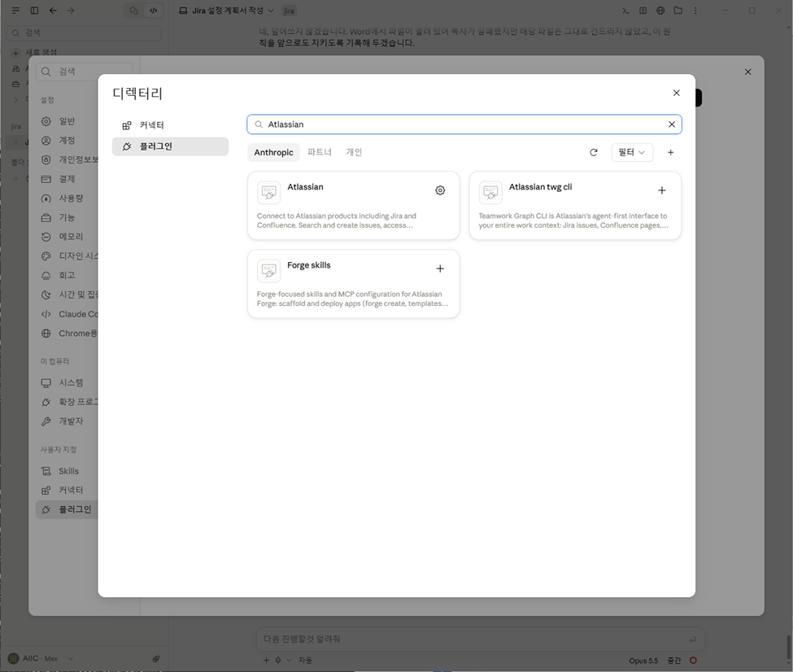Switch to the 개인 tab
793x672 pixels.
pyautogui.click(x=354, y=152)
